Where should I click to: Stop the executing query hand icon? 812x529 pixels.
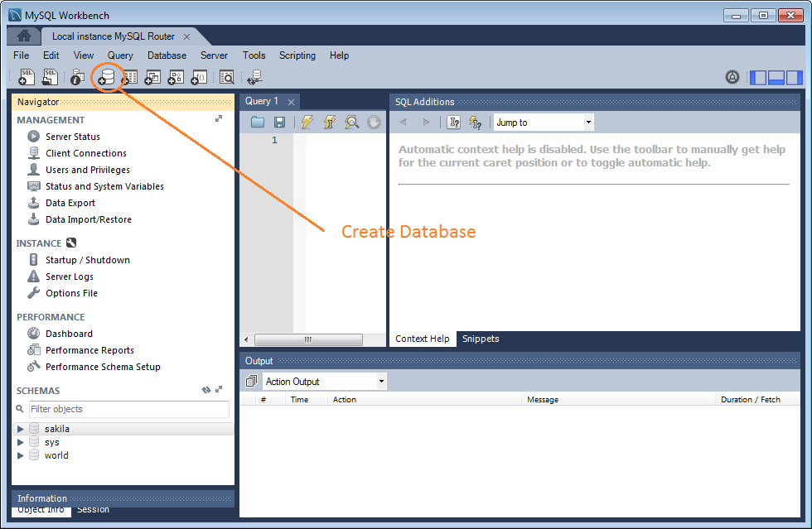coord(374,123)
